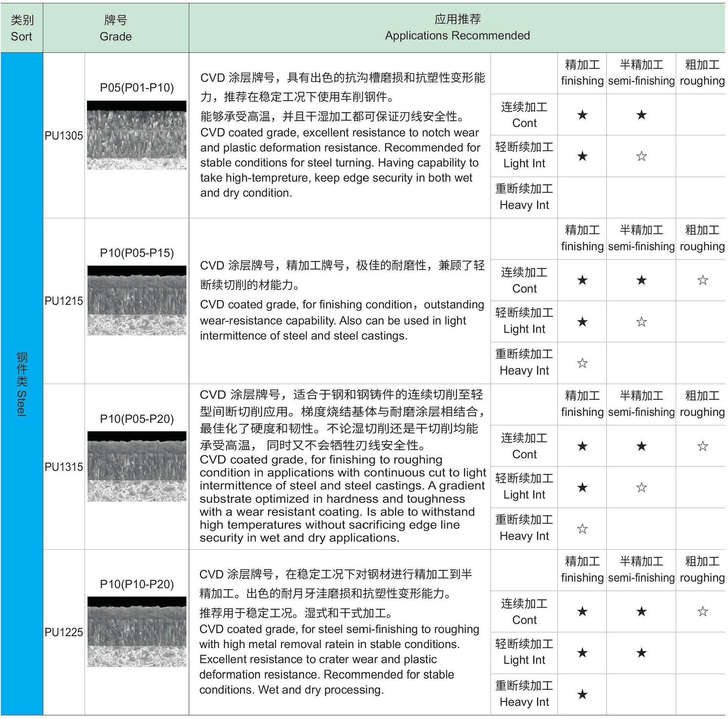Click PU1315 Heavy Int finishing hollow star
The height and width of the screenshot is (719, 728).
coord(582,528)
